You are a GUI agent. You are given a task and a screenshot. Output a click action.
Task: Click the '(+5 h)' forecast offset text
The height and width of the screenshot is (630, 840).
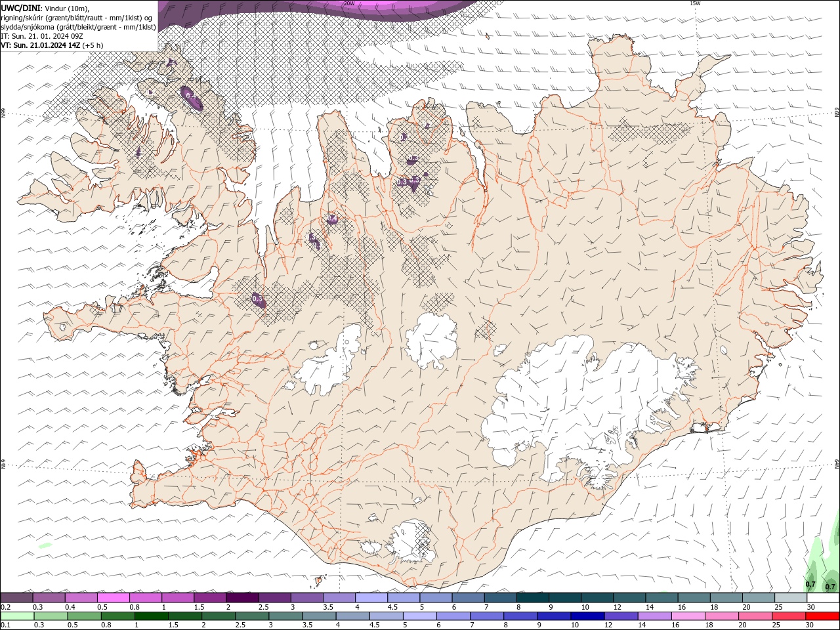93,45
